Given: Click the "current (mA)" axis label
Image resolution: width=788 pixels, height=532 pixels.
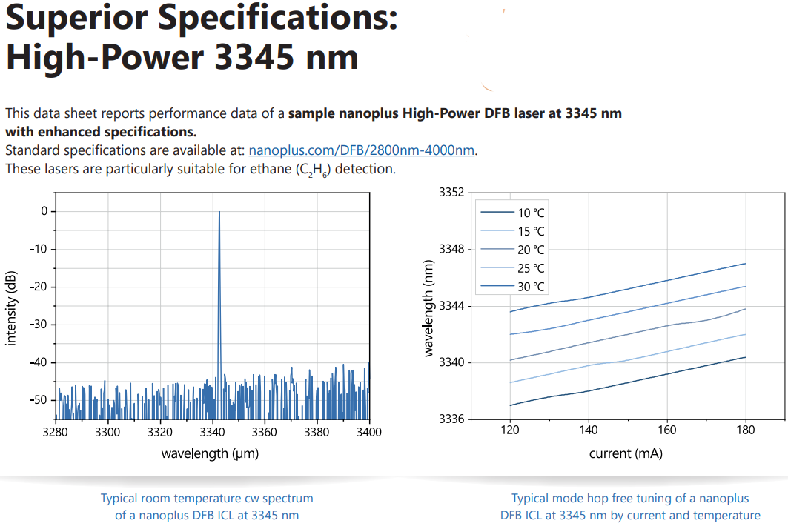Looking at the screenshot, I should tap(626, 453).
